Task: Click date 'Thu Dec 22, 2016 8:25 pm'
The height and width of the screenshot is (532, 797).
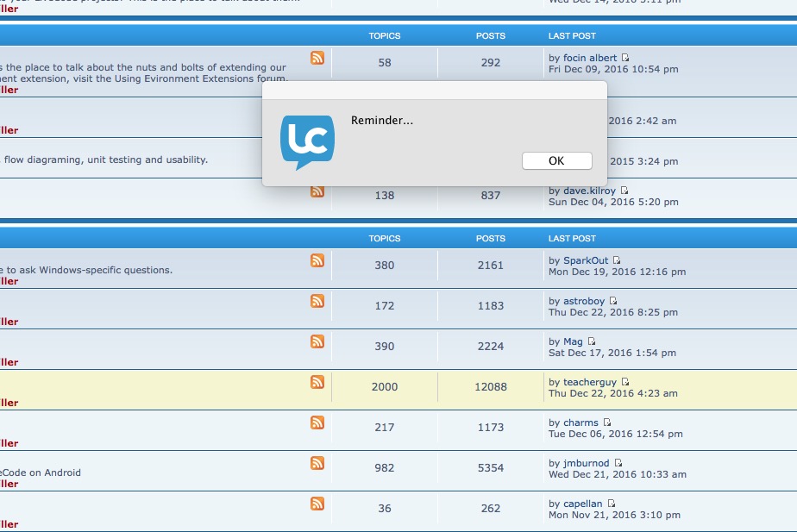Action: tap(613, 312)
